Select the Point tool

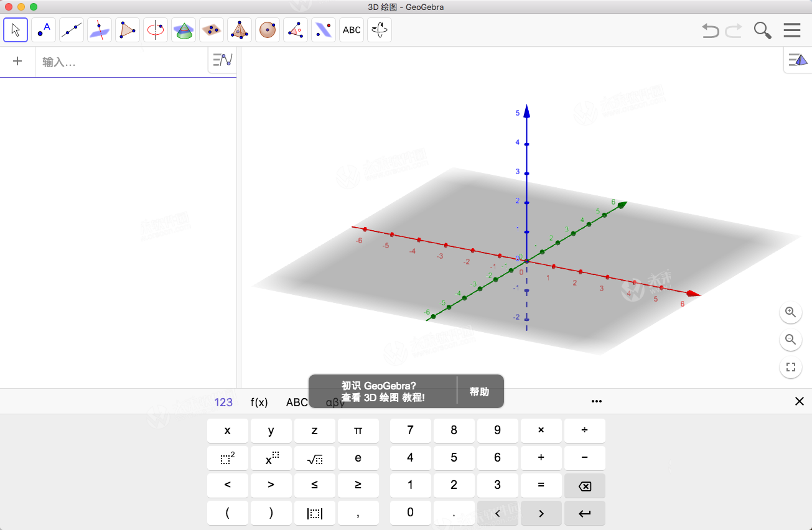(x=44, y=30)
